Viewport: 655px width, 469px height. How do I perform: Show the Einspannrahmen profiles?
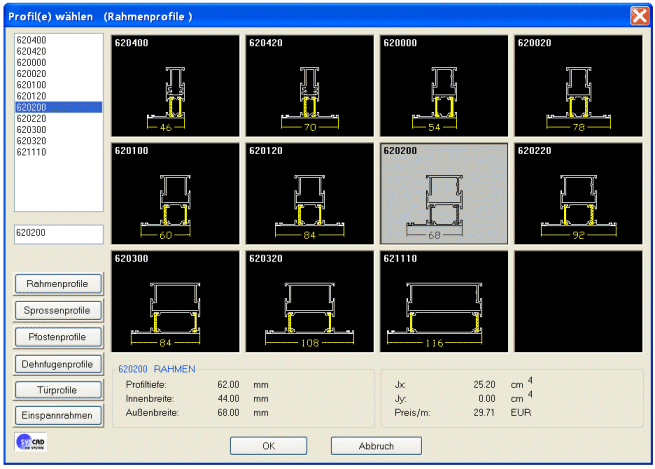pos(58,415)
